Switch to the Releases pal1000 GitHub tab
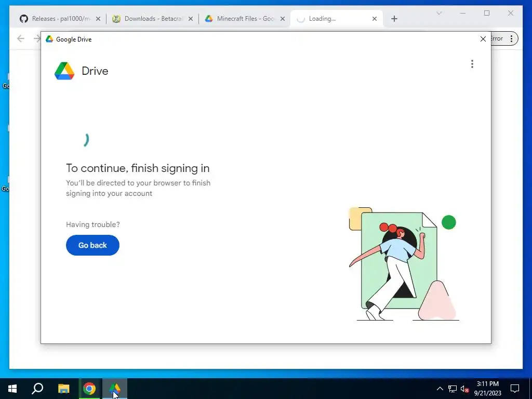This screenshot has width=532, height=399. pos(60,19)
